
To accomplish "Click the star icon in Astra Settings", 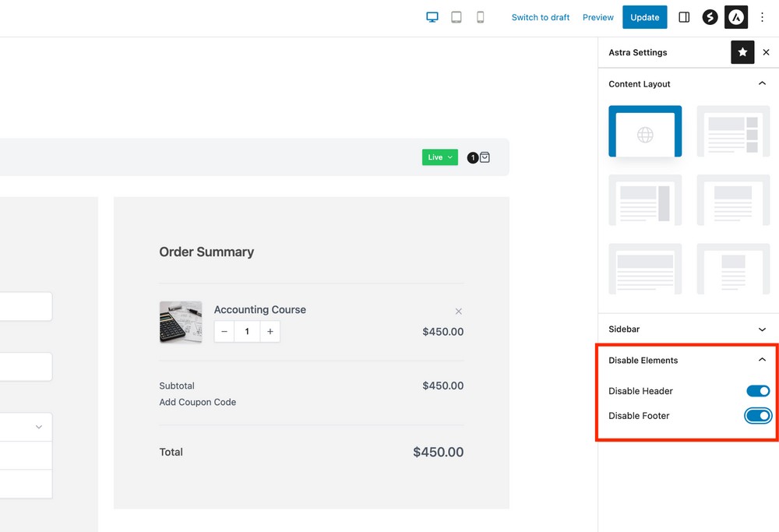I will 742,52.
